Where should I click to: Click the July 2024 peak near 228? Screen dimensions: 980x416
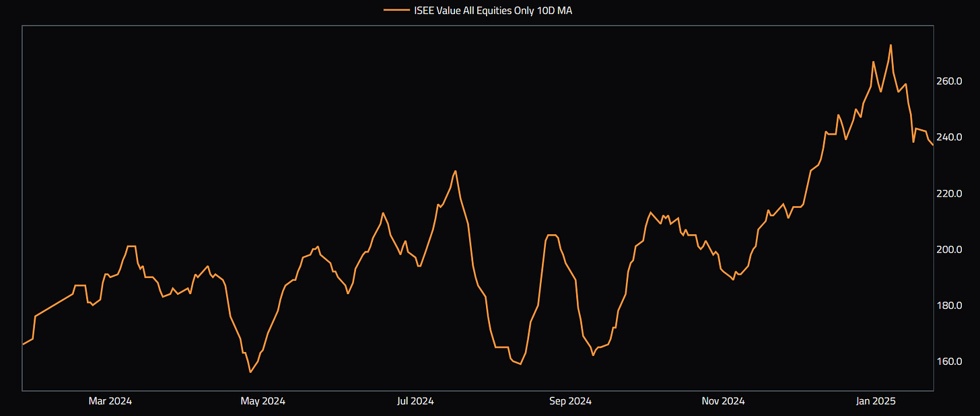point(456,171)
